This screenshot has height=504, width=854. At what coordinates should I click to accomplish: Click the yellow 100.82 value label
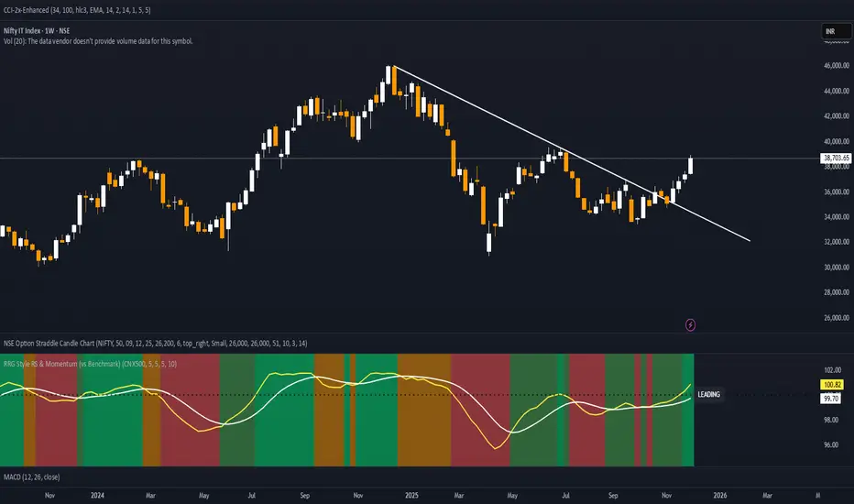point(832,385)
